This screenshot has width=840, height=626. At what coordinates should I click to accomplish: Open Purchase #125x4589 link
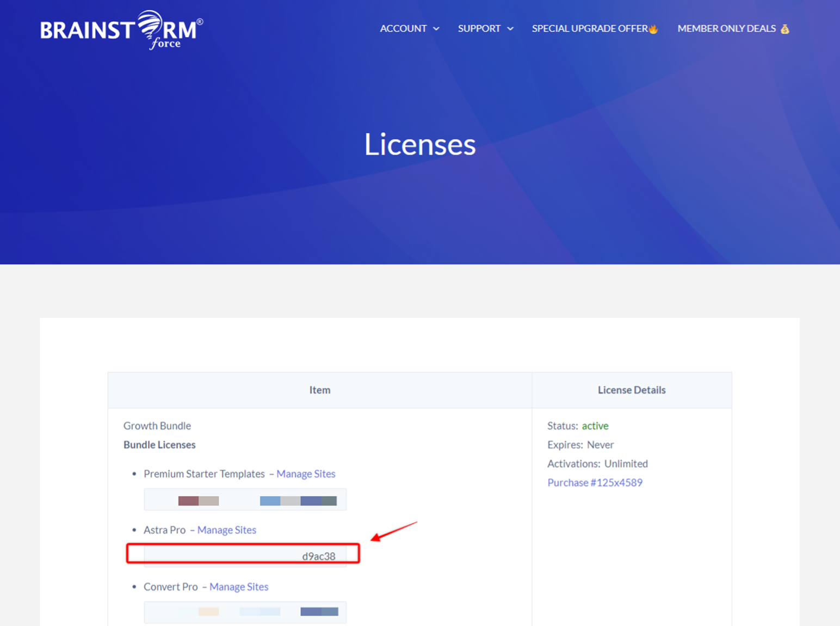coord(595,482)
